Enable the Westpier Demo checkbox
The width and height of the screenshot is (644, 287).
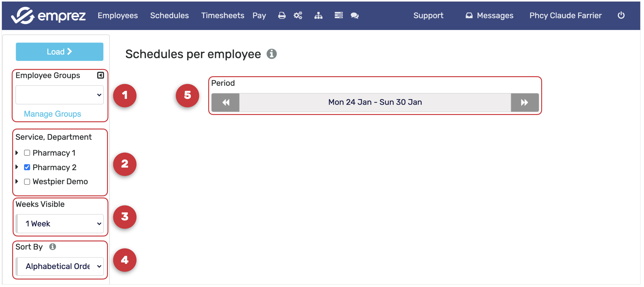27,182
